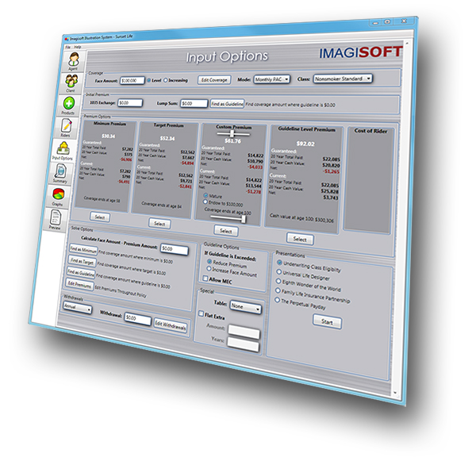Enable the Flat Extra checkbox

(x=201, y=313)
